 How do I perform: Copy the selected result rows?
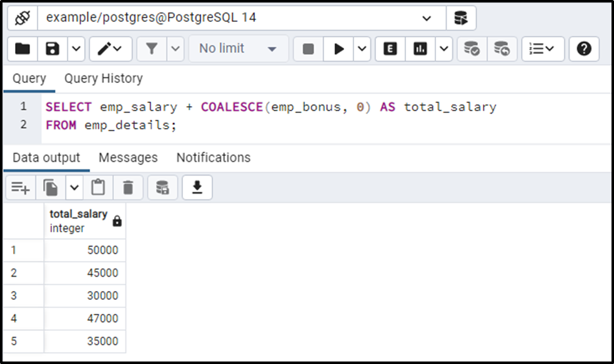click(x=51, y=187)
